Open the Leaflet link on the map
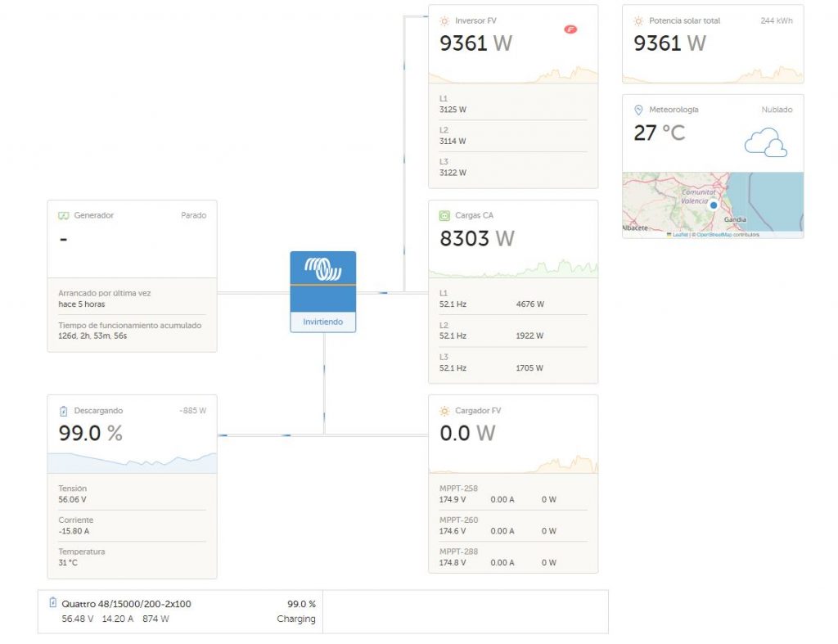This screenshot has width=838, height=644. point(679,235)
